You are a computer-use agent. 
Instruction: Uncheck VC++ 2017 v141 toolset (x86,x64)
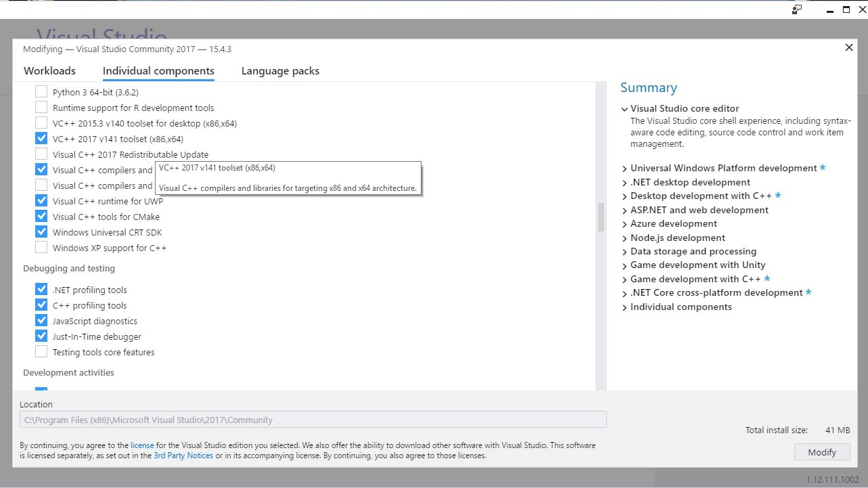tap(41, 139)
